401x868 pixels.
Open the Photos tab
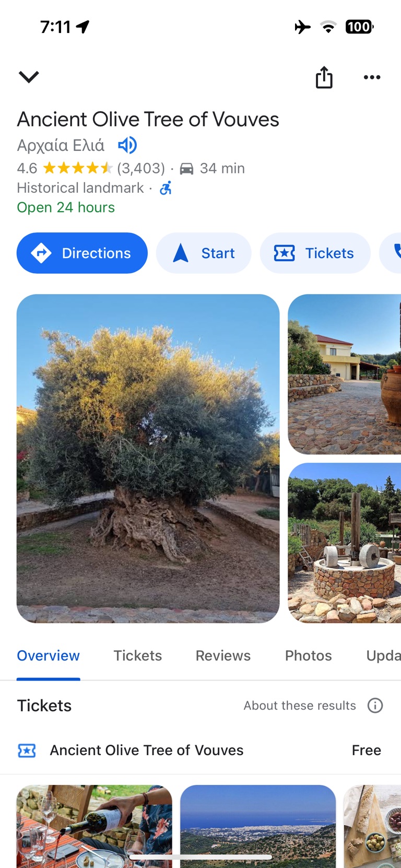(x=308, y=655)
